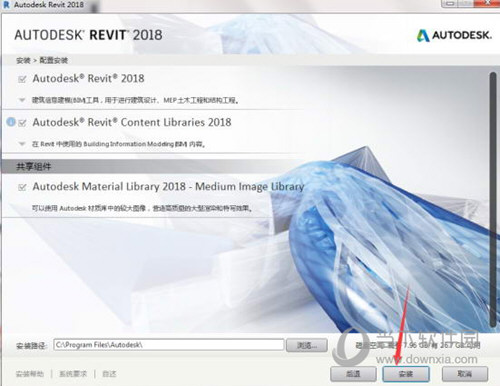The width and height of the screenshot is (500, 386).
Task: Uncheck the Autodesk Revit 2018 checkbox
Action: [x=22, y=79]
